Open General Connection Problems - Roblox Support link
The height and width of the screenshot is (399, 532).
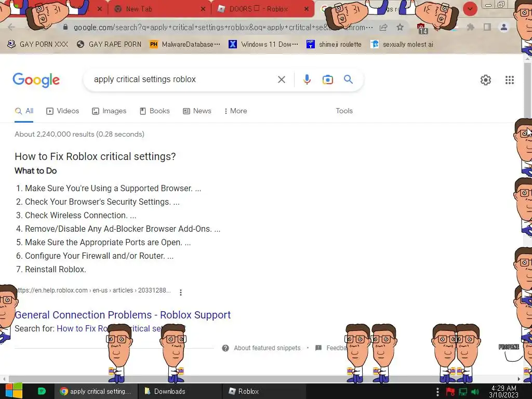[123, 315]
